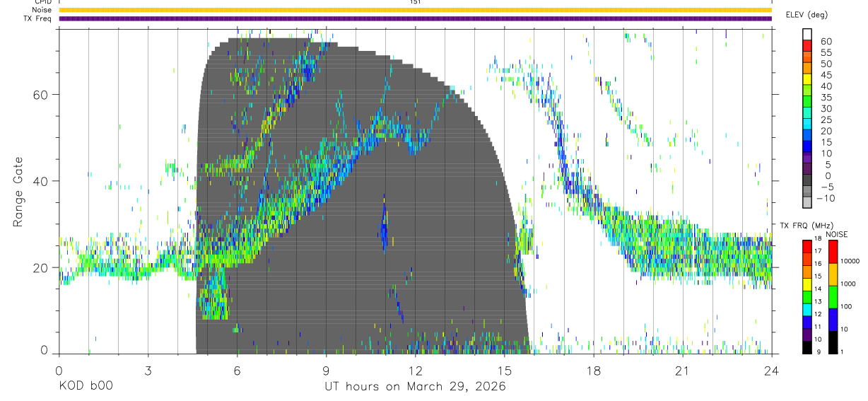This screenshot has height=401, width=868.
Task: Pick the yellow segment of the ELEV color bar
Action: point(807,79)
